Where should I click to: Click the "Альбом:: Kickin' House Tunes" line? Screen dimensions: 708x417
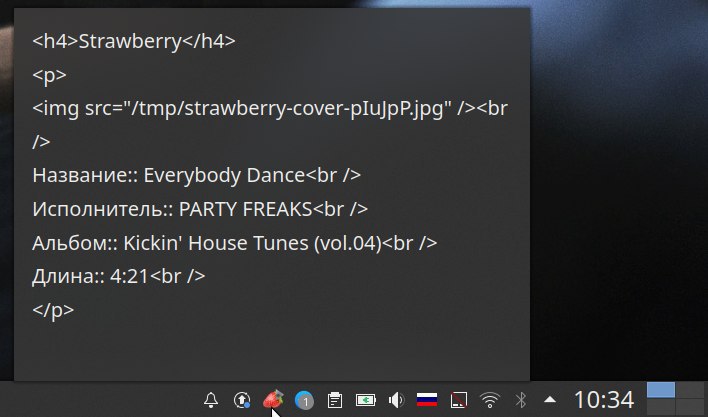coord(234,243)
